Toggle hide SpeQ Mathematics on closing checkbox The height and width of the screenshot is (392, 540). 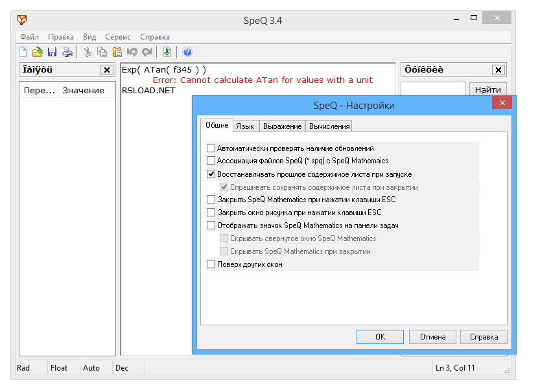[x=224, y=251]
